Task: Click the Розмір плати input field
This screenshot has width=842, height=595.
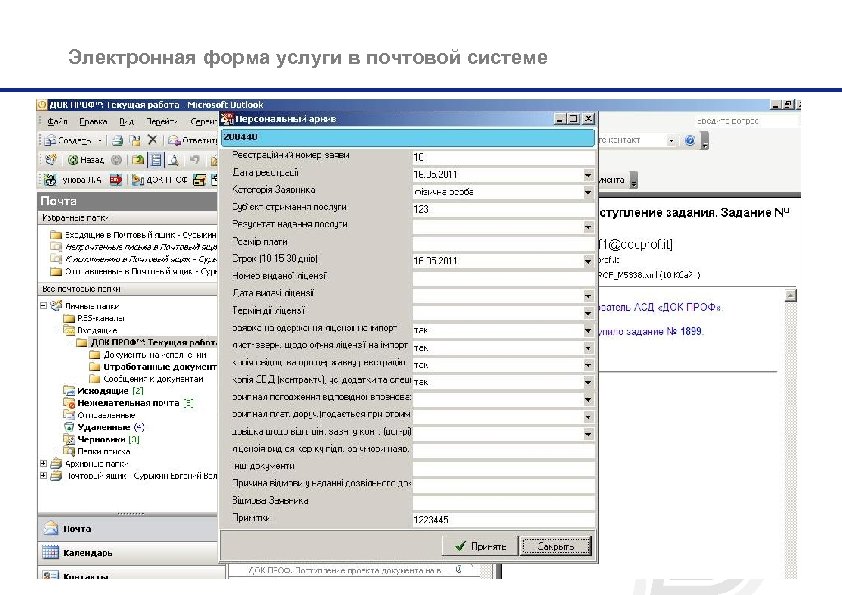Action: [x=503, y=243]
